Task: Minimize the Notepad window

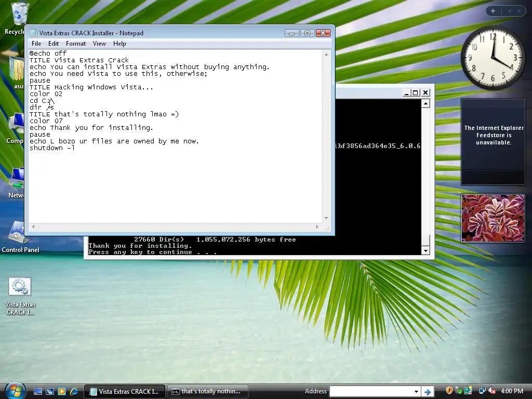Action: 292,33
